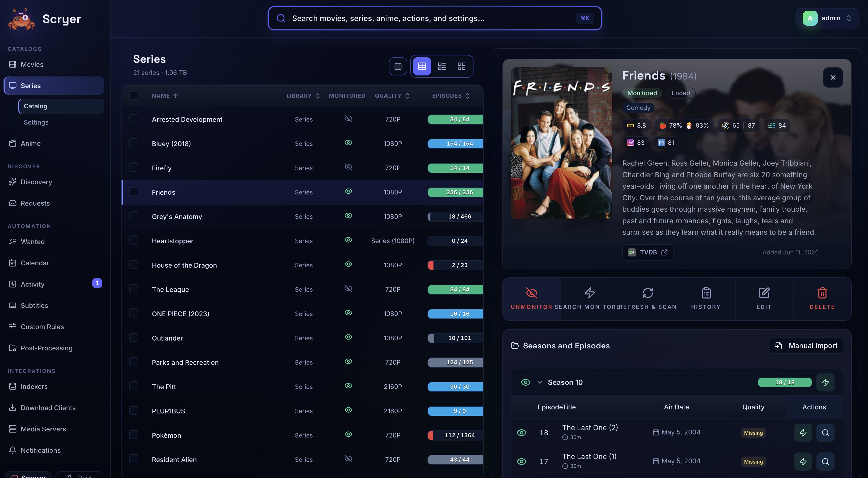Toggle monitored eye for Firefly

click(x=348, y=167)
